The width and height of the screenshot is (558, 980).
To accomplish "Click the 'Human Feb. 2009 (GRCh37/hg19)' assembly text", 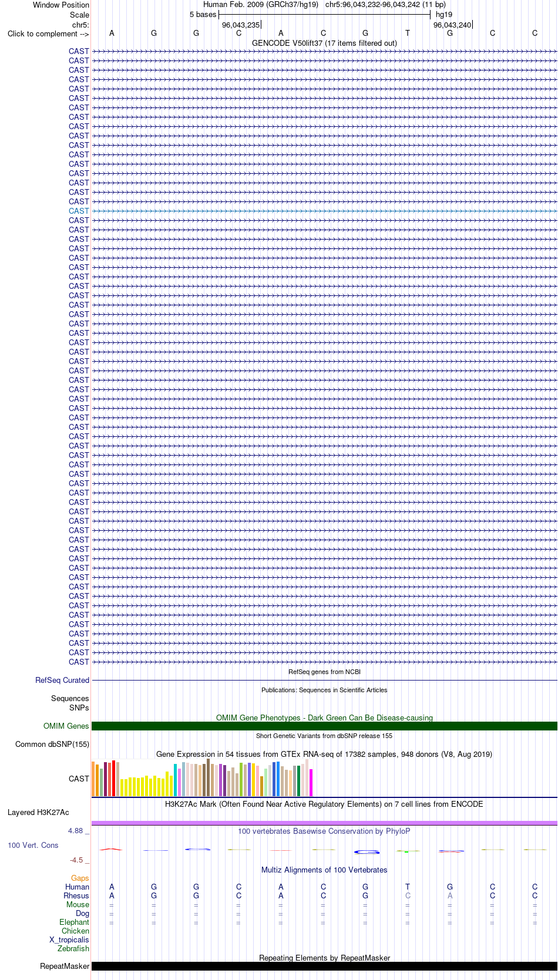I will coord(261,4).
